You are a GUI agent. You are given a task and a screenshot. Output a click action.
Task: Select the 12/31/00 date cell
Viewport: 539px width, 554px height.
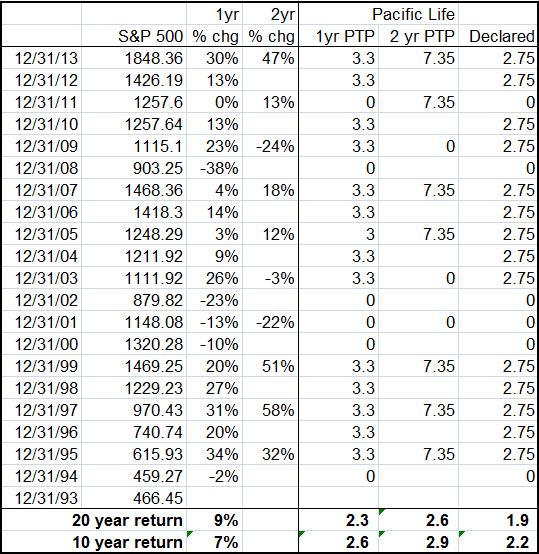pos(42,344)
